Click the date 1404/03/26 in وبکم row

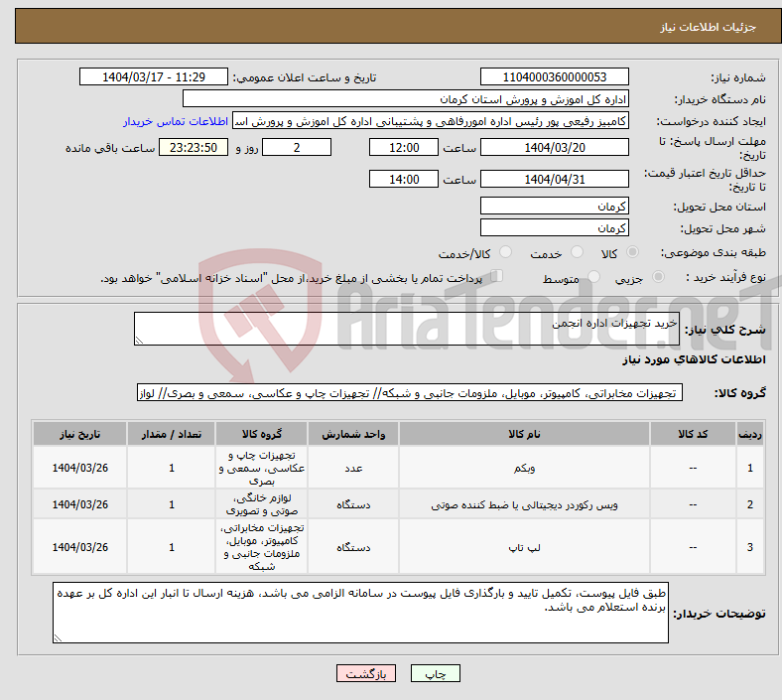coord(79,468)
